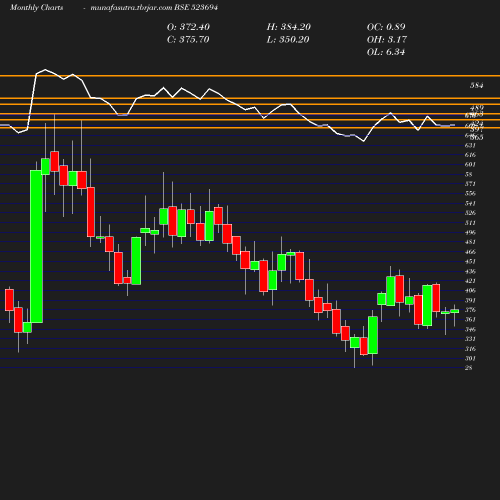Click the '511' price axis label
This screenshot has height=500, width=500.
tap(470, 223)
